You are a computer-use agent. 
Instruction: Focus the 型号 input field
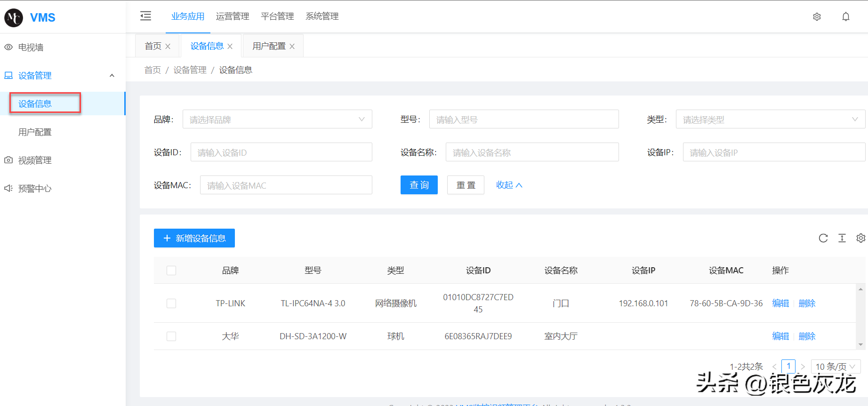pyautogui.click(x=524, y=119)
